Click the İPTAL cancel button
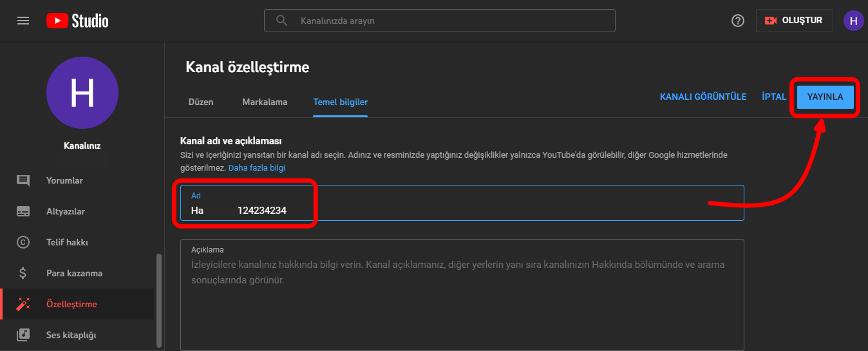This screenshot has width=868, height=351. (773, 97)
